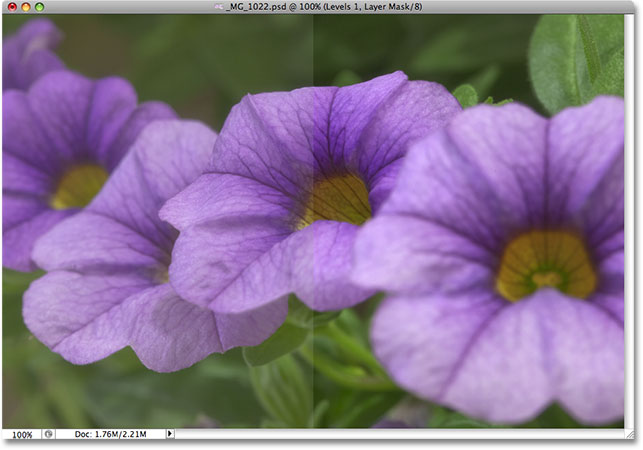This screenshot has width=643, height=450.
Task: Click the status bar icon beside the 100% field
Action: pyautogui.click(x=48, y=434)
